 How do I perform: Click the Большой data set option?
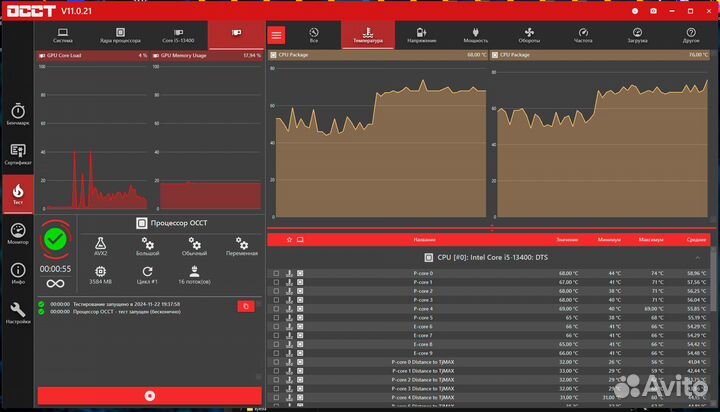147,246
